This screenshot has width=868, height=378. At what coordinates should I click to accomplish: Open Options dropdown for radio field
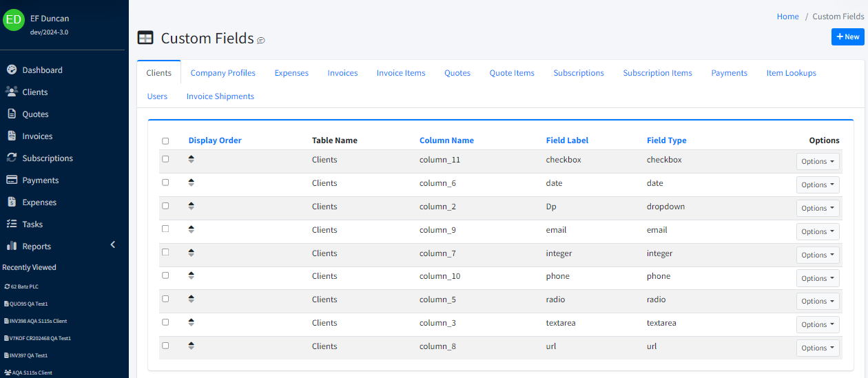(818, 301)
